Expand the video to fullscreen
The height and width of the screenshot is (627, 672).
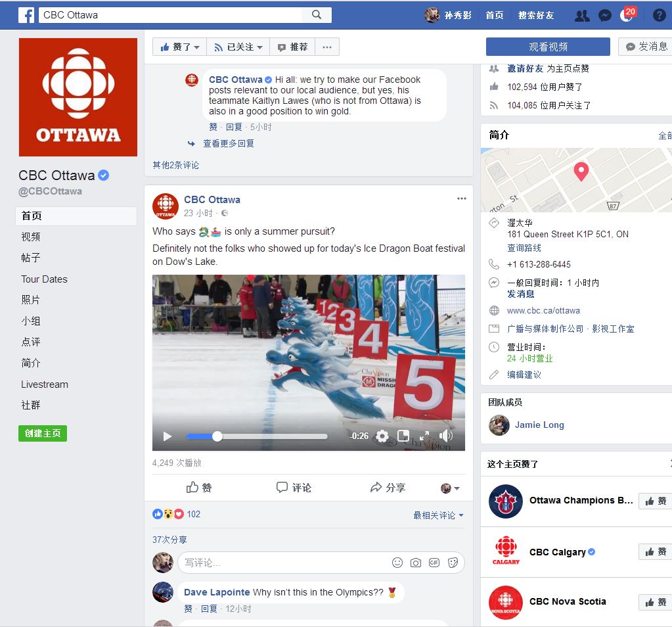point(424,436)
